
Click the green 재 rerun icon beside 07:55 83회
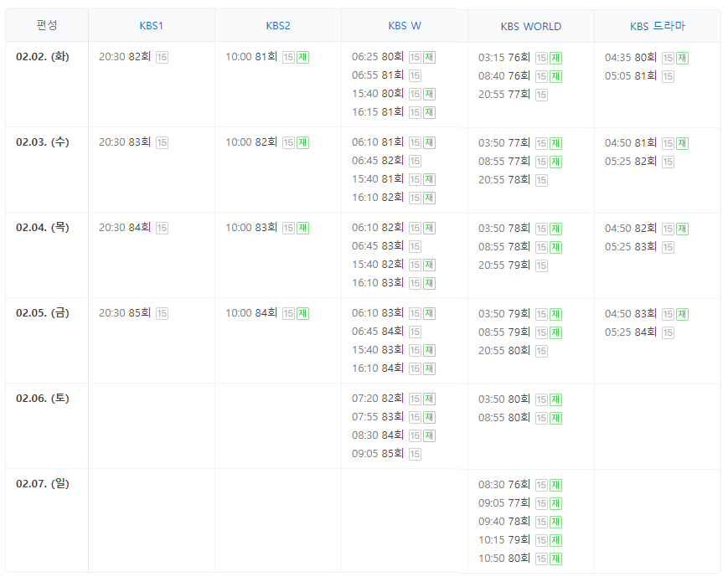(430, 417)
